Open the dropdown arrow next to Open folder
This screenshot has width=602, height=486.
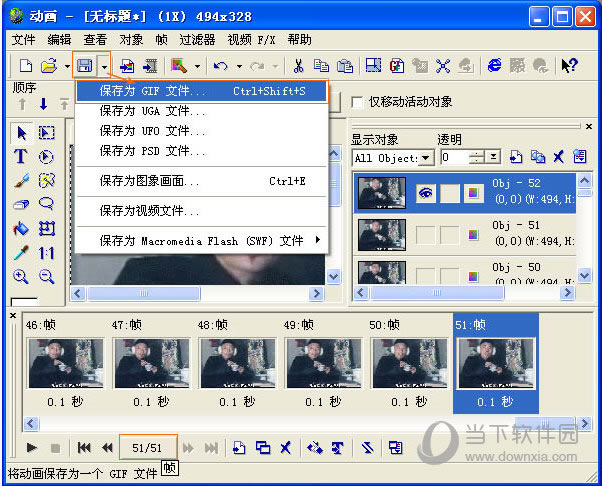click(x=67, y=66)
